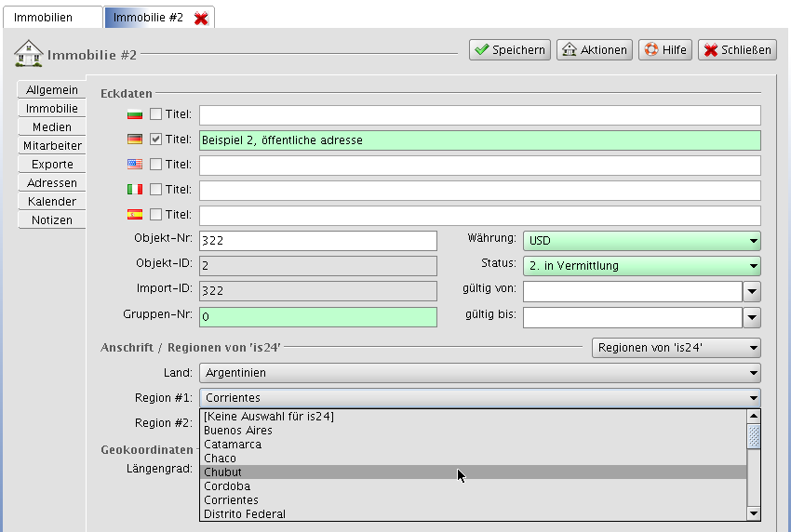Click the German flag icon

click(x=135, y=140)
